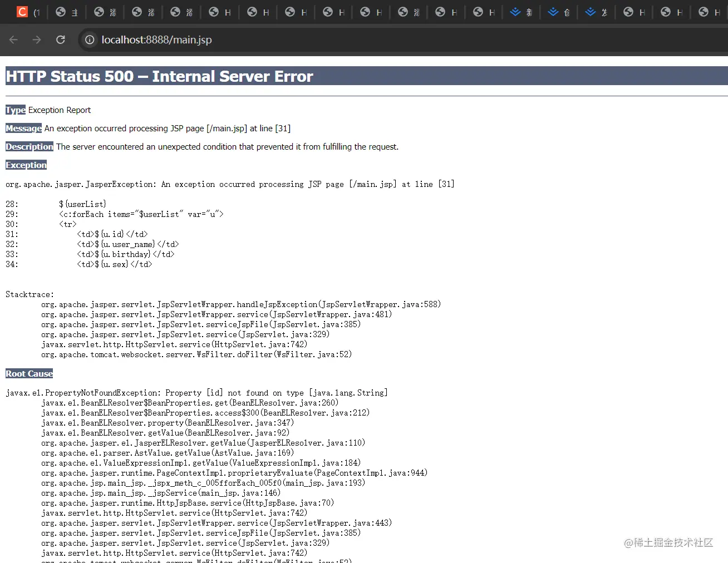Viewport: 728px width, 563px height.
Task: Click the 'Stacktrace:' label
Action: pos(29,294)
